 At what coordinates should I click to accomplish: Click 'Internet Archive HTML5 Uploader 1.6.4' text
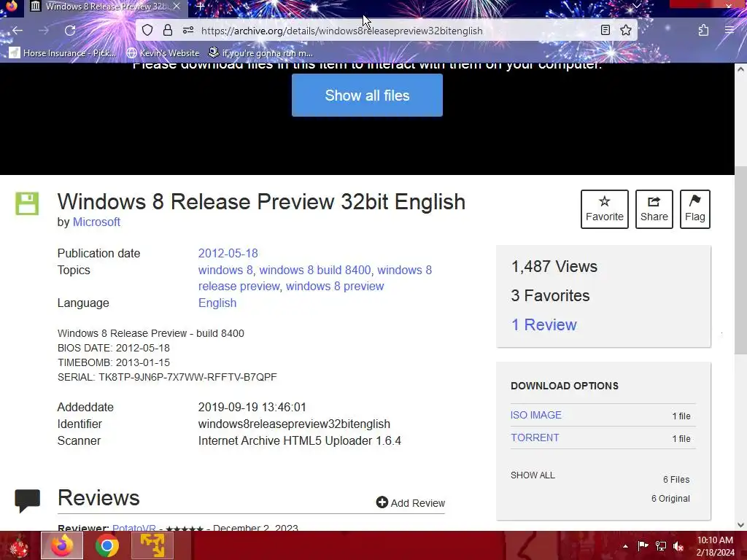(x=300, y=440)
